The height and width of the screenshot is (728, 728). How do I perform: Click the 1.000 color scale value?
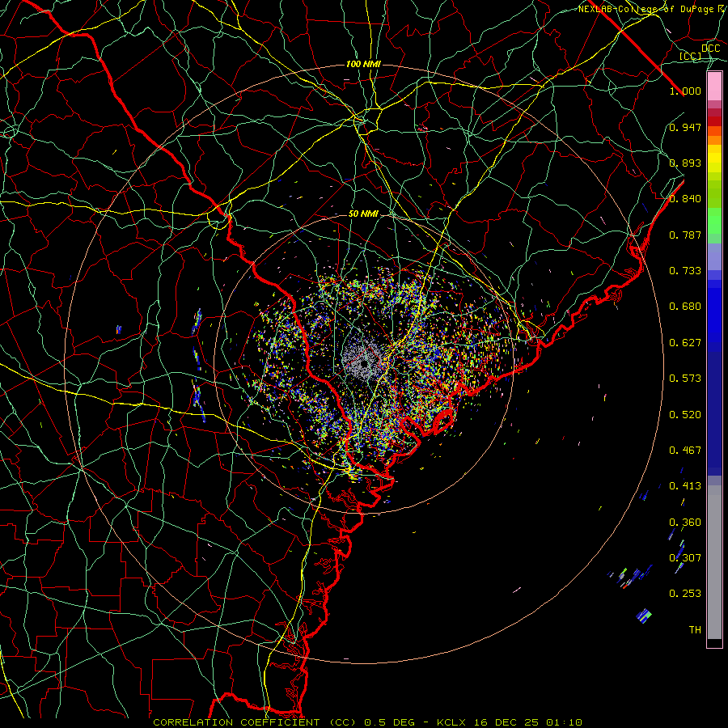(x=685, y=91)
